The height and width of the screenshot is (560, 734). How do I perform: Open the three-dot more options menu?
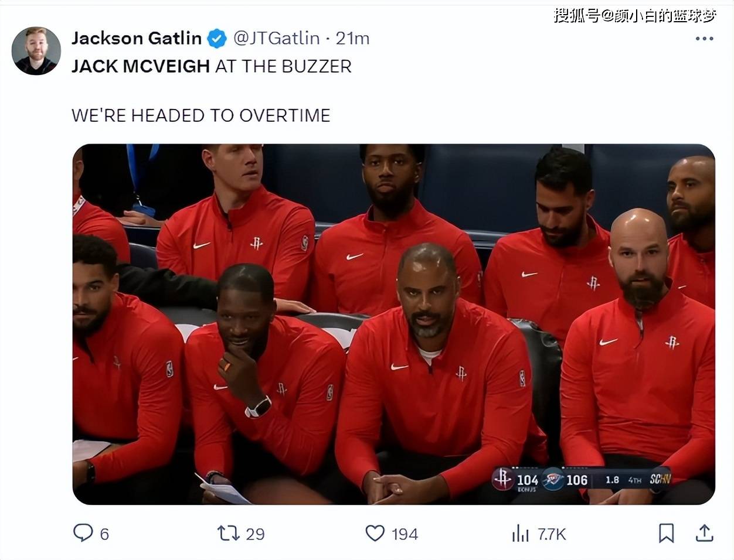click(704, 39)
